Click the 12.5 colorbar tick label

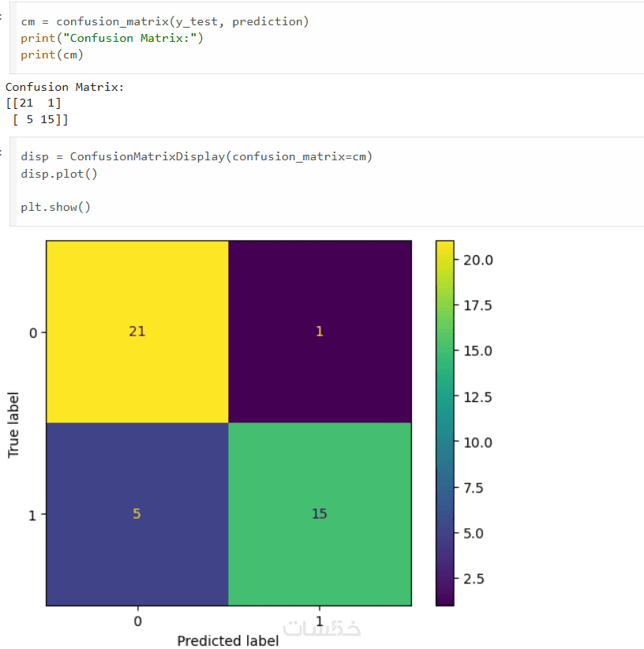coord(477,397)
